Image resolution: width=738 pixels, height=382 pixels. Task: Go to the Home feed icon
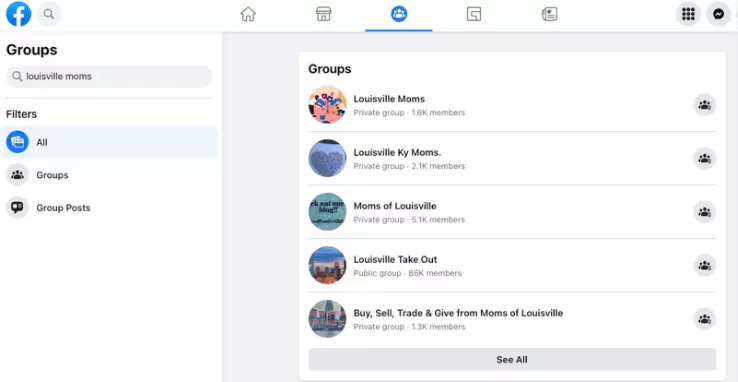point(248,14)
